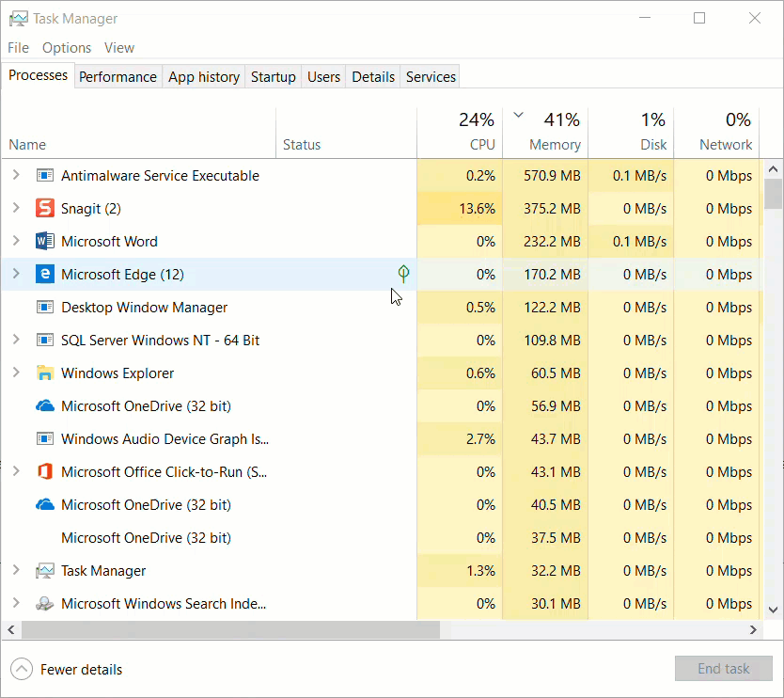Select the Processes tab

coord(38,75)
